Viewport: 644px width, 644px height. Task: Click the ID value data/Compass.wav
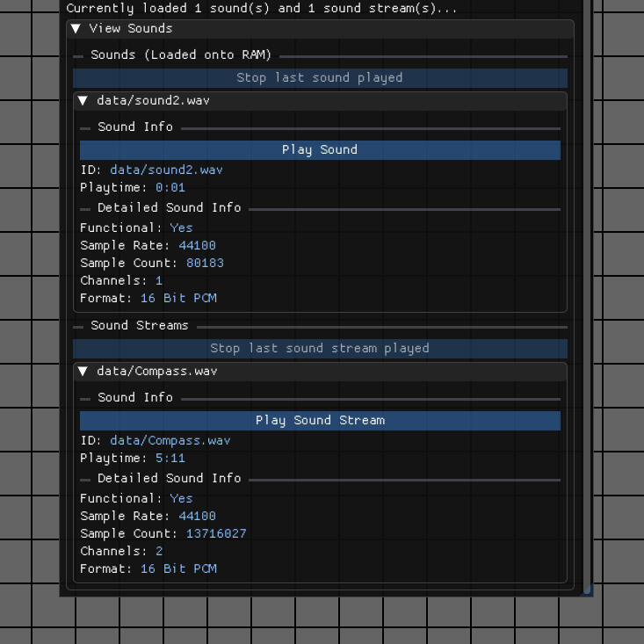170,440
